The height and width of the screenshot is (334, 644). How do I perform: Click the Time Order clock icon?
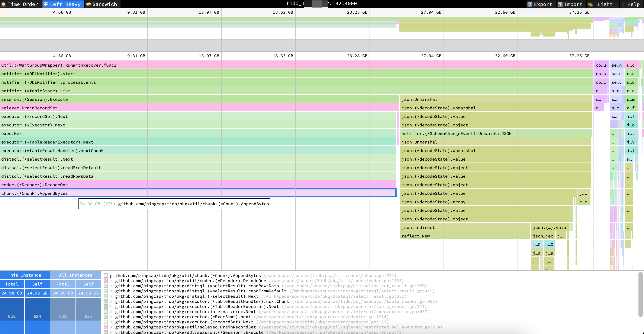[x=3, y=4]
